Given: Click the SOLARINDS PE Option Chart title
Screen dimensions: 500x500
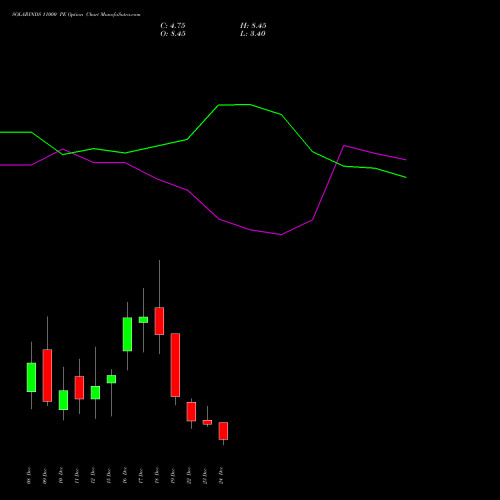Looking at the screenshot, I should (76, 15).
